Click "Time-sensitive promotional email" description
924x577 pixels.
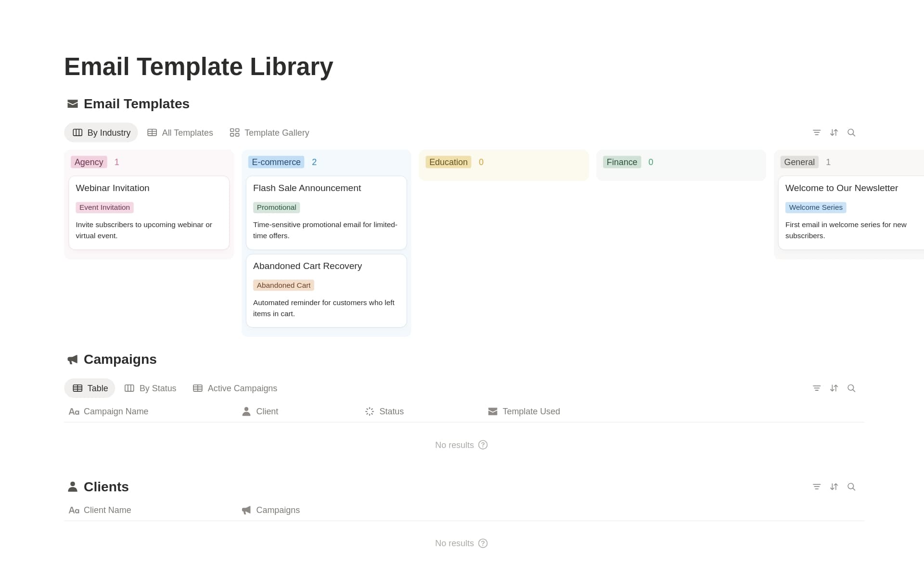[325, 230]
